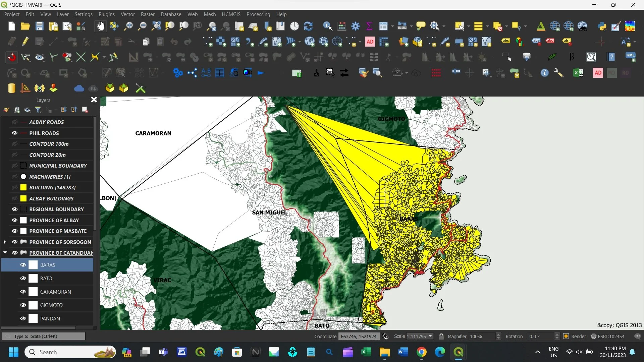Click the yellow BUILDING layer color swatch

(x=23, y=187)
